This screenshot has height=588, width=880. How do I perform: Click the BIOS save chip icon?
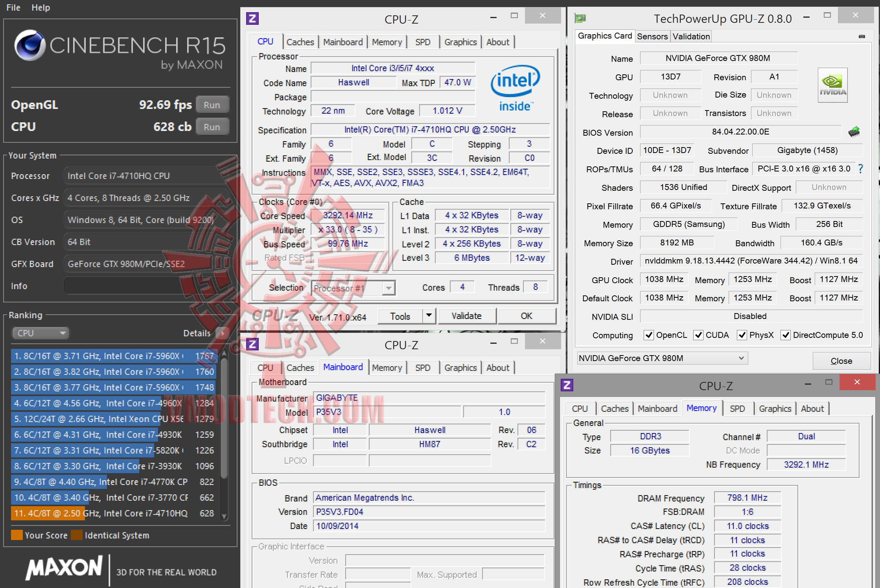(854, 132)
